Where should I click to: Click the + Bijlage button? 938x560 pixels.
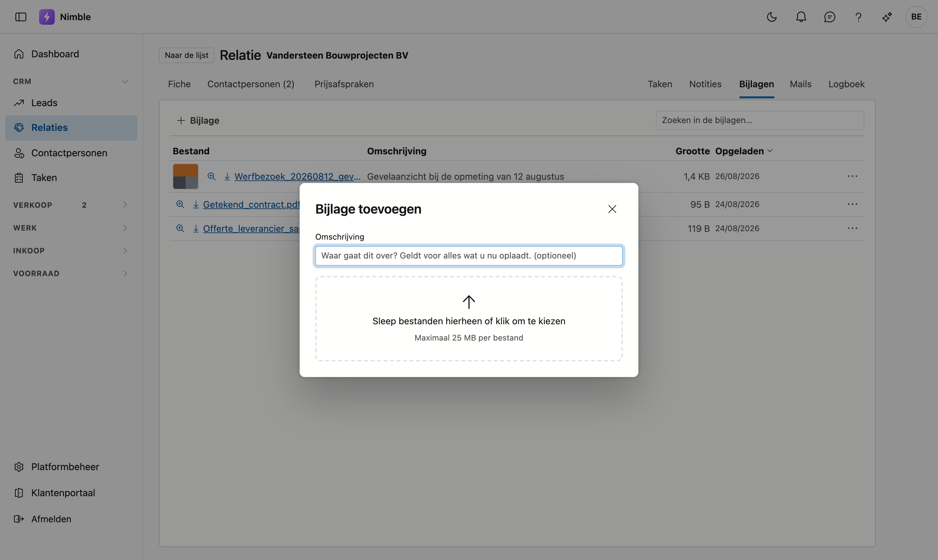[x=198, y=120]
